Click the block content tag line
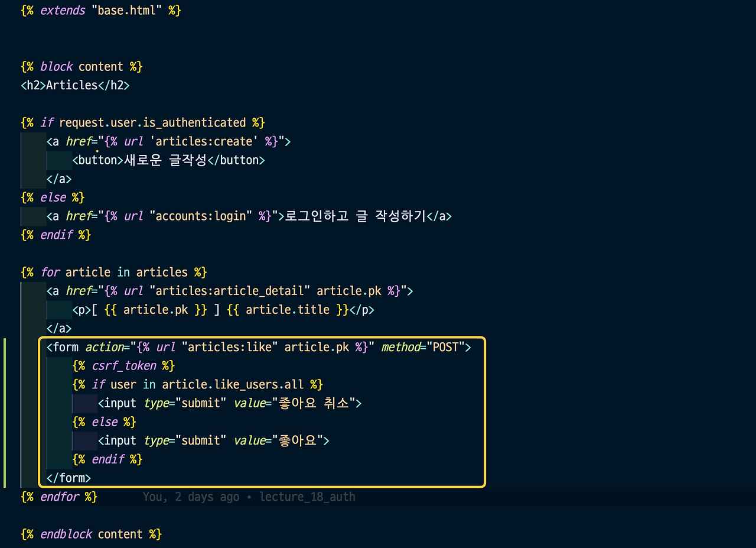This screenshot has height=548, width=756. click(82, 66)
